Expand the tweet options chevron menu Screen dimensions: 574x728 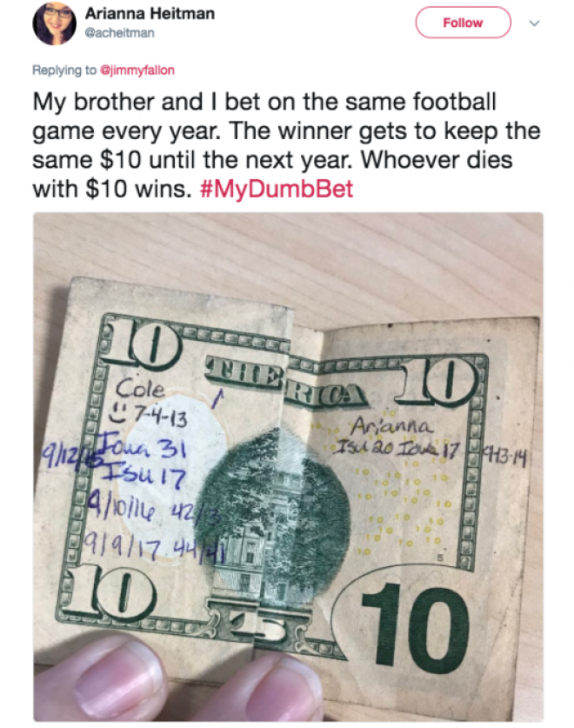(x=535, y=23)
